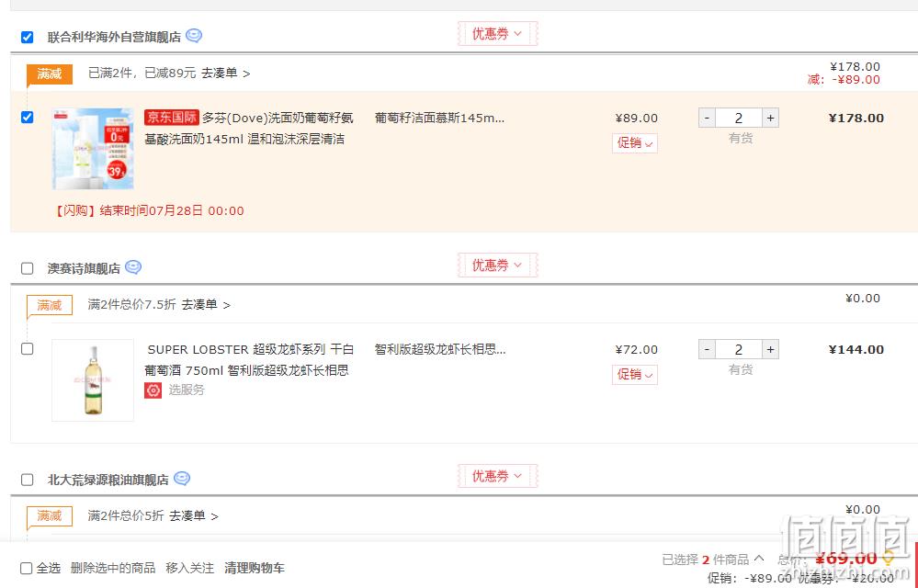Click the 京东国际 red label
Viewport: 918px width, 588px height.
pyautogui.click(x=172, y=118)
